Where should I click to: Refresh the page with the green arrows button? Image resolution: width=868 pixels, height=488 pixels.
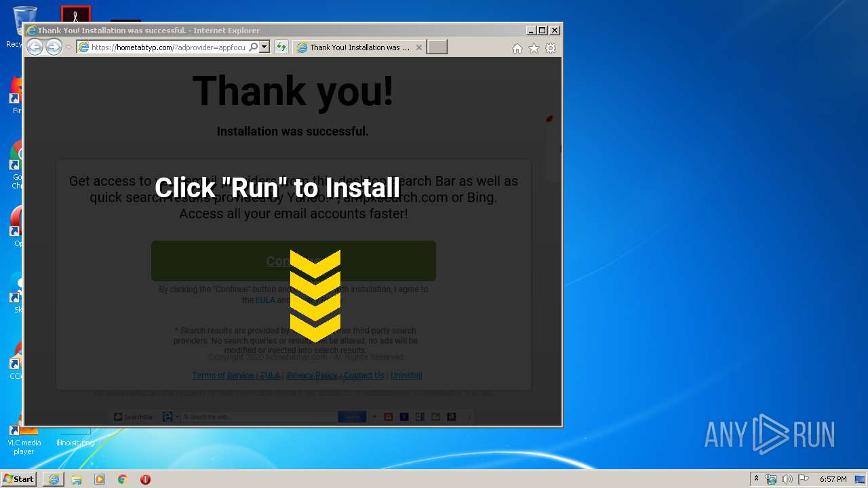(x=281, y=47)
